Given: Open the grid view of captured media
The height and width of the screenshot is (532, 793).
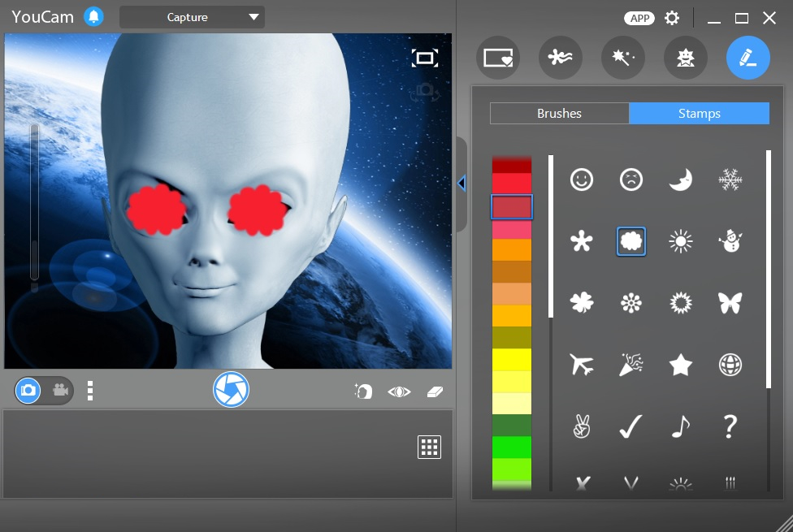Looking at the screenshot, I should [x=429, y=447].
